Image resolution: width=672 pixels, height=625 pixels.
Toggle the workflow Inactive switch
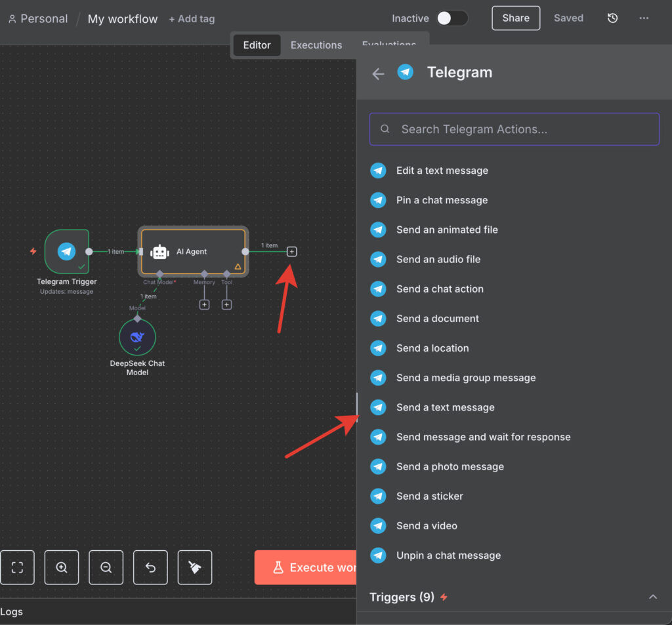point(452,18)
